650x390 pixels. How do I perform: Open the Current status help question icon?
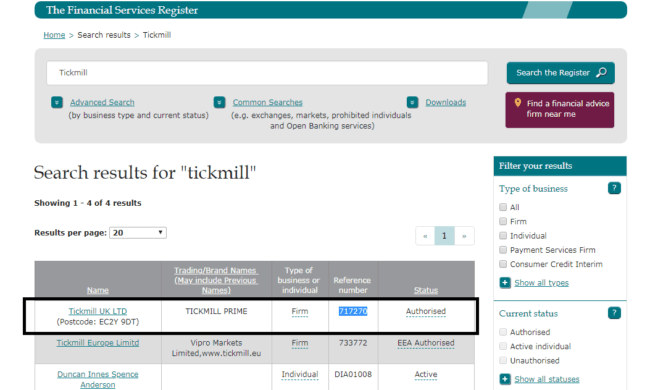coord(614,312)
